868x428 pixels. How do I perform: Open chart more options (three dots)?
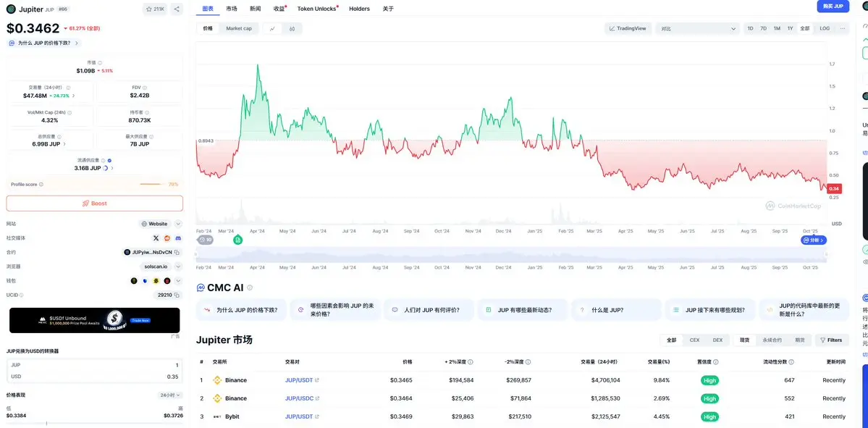pos(843,28)
